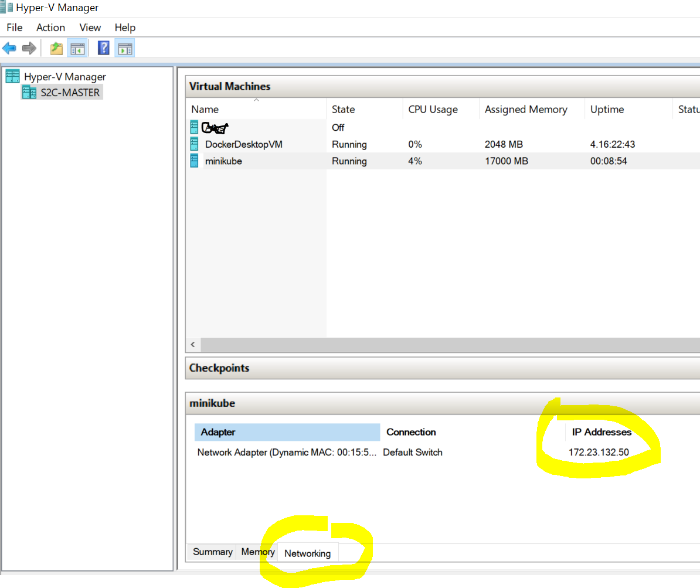Screen dimensions: 700x588
Task: Sort virtual machines by State column
Action: (364, 110)
